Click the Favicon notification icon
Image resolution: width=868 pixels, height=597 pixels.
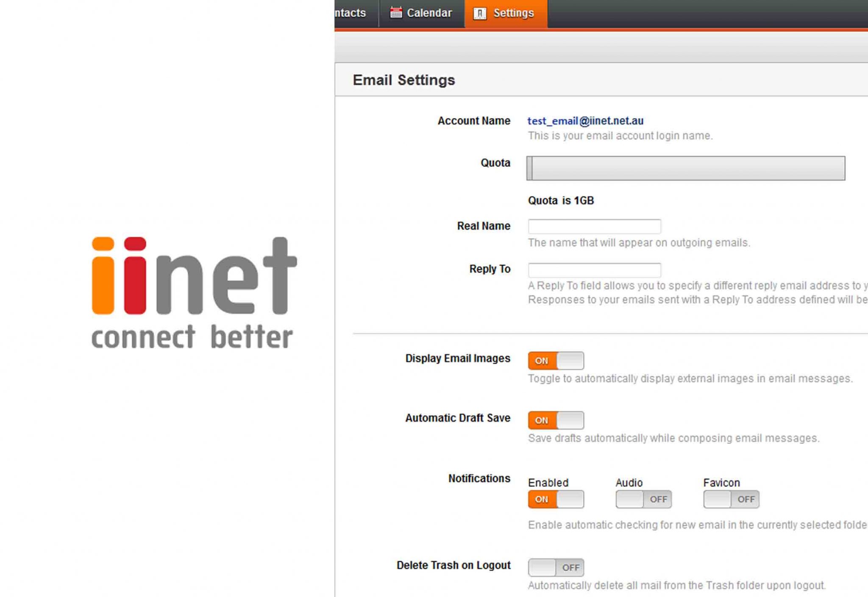pyautogui.click(x=732, y=499)
